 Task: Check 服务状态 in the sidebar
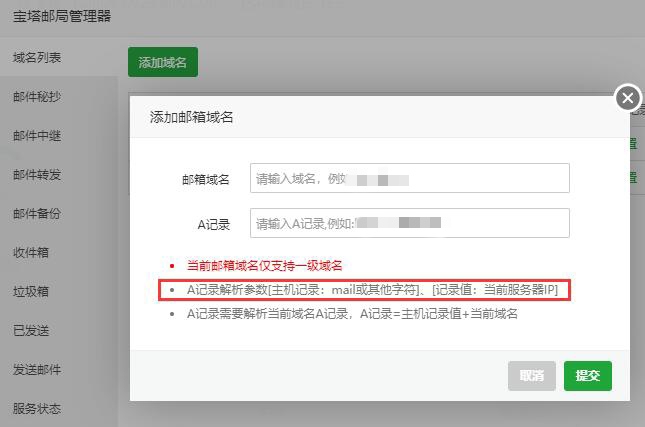pyautogui.click(x=38, y=409)
